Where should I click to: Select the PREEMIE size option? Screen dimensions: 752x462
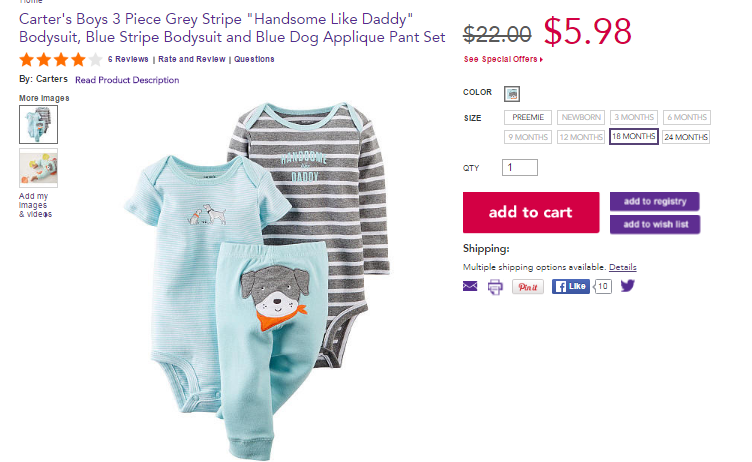pos(528,117)
